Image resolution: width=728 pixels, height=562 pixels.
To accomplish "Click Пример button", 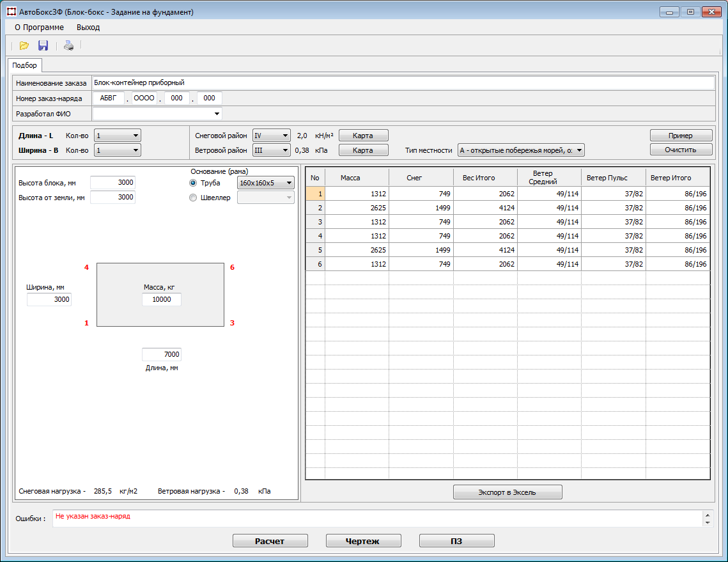I will 681,136.
